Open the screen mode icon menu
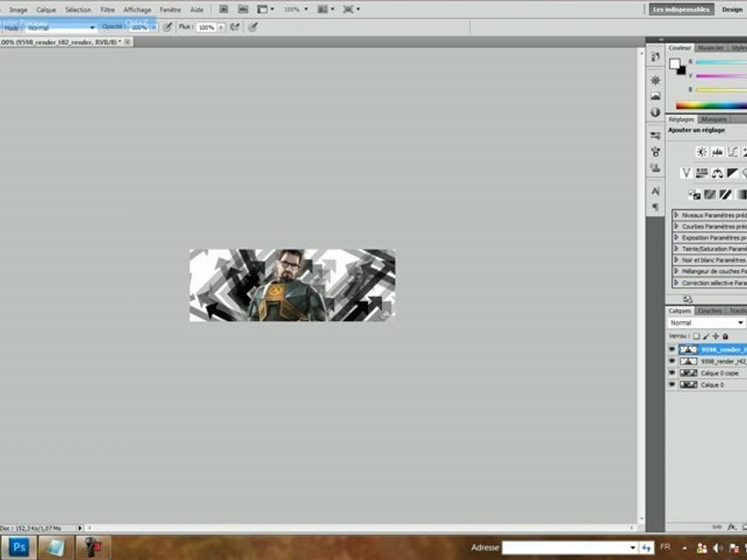Image resolution: width=747 pixels, height=560 pixels. pos(352,9)
